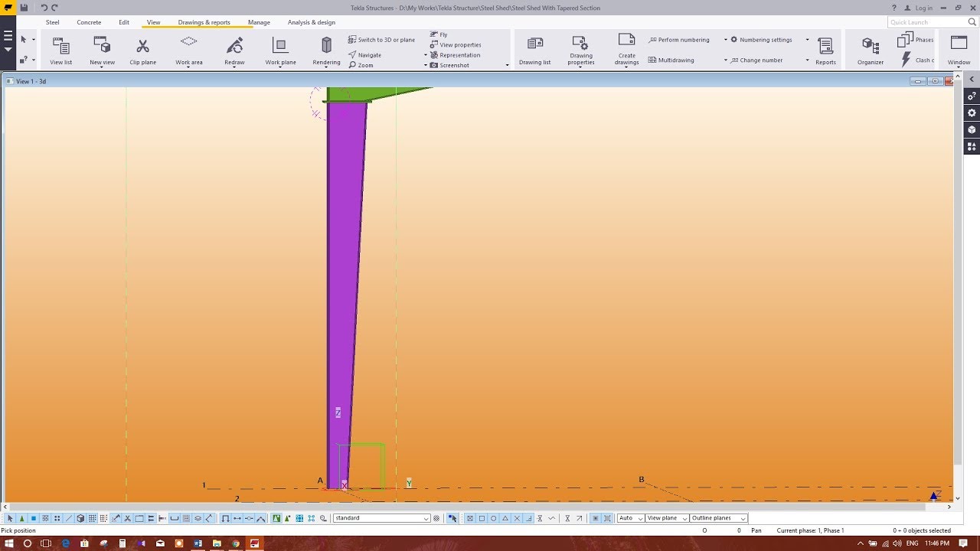The height and width of the screenshot is (551, 980).
Task: Open the standard selection filter dropdown
Action: point(426,518)
